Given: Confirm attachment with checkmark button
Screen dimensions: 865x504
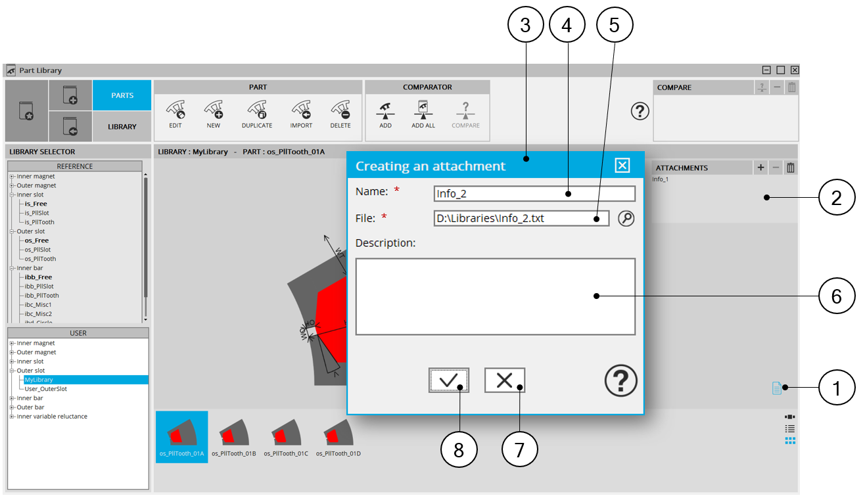Looking at the screenshot, I should [448, 380].
